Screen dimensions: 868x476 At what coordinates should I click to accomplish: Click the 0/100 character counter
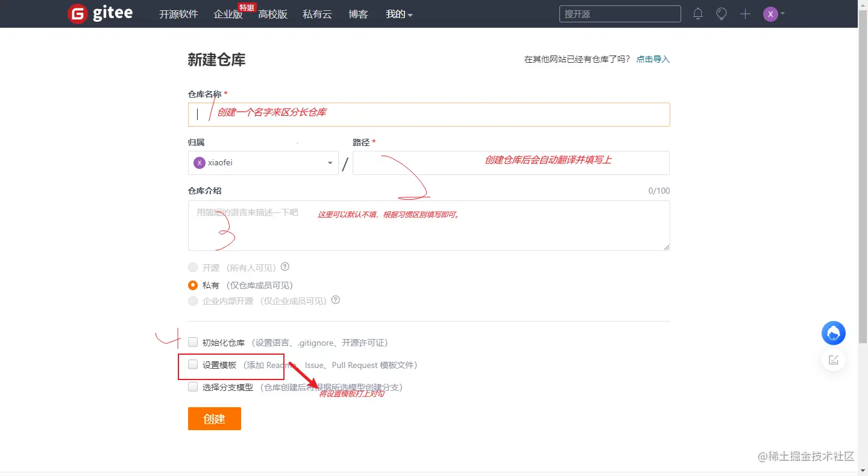coord(659,191)
